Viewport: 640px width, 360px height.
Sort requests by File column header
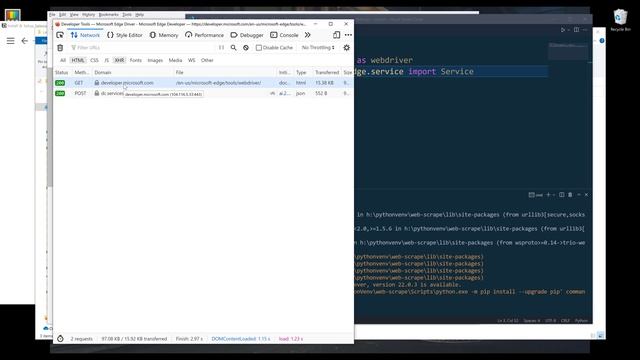click(224, 73)
